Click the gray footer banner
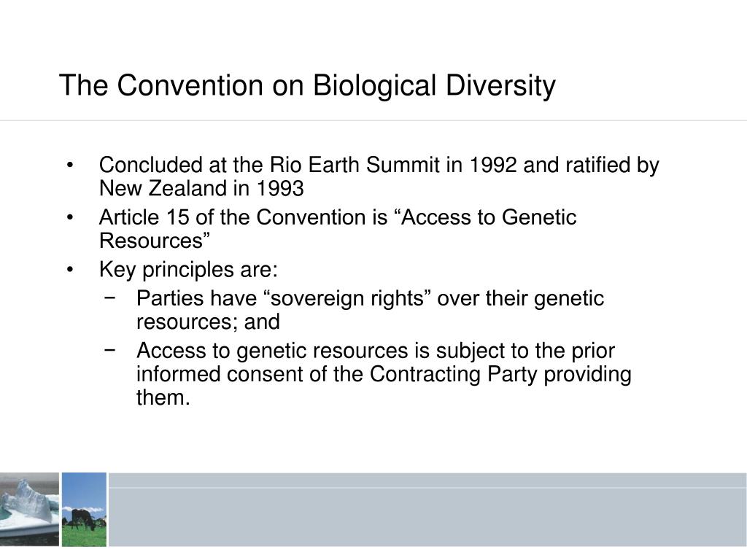747x560 pixels. (x=427, y=510)
